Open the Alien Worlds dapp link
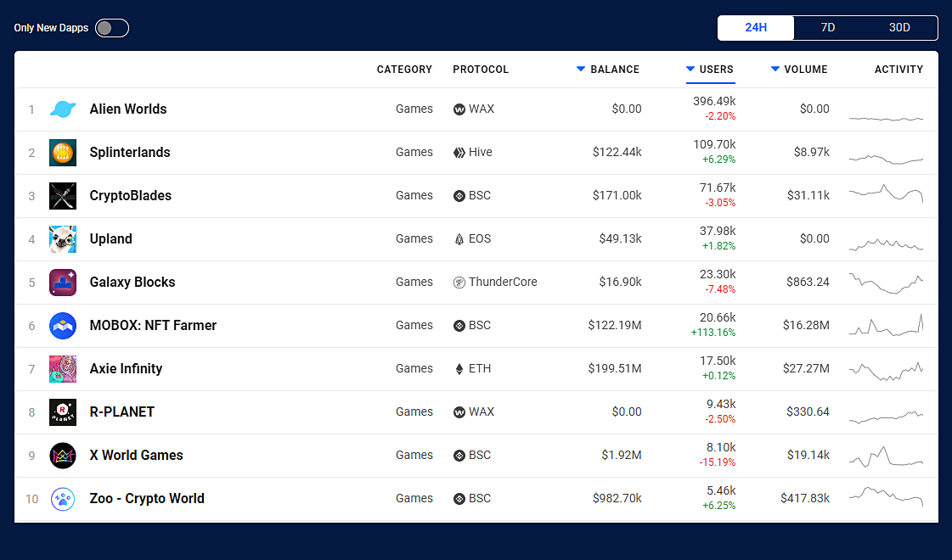The width and height of the screenshot is (952, 560). coord(128,109)
